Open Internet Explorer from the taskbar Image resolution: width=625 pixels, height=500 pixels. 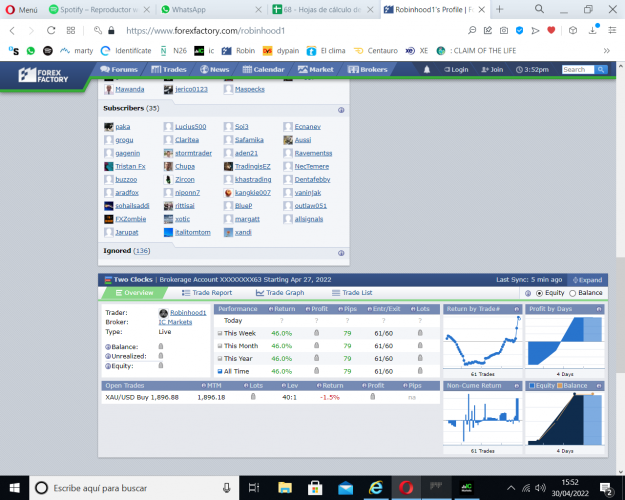point(375,488)
